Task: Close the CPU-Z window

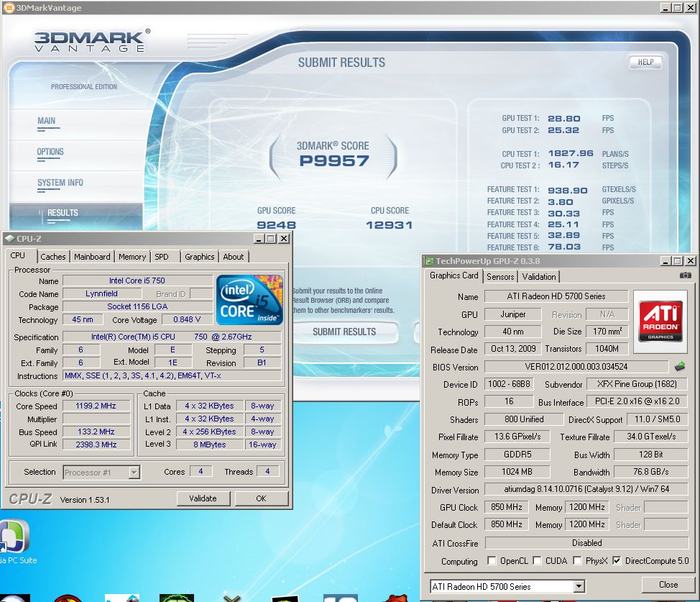Action: (283, 239)
